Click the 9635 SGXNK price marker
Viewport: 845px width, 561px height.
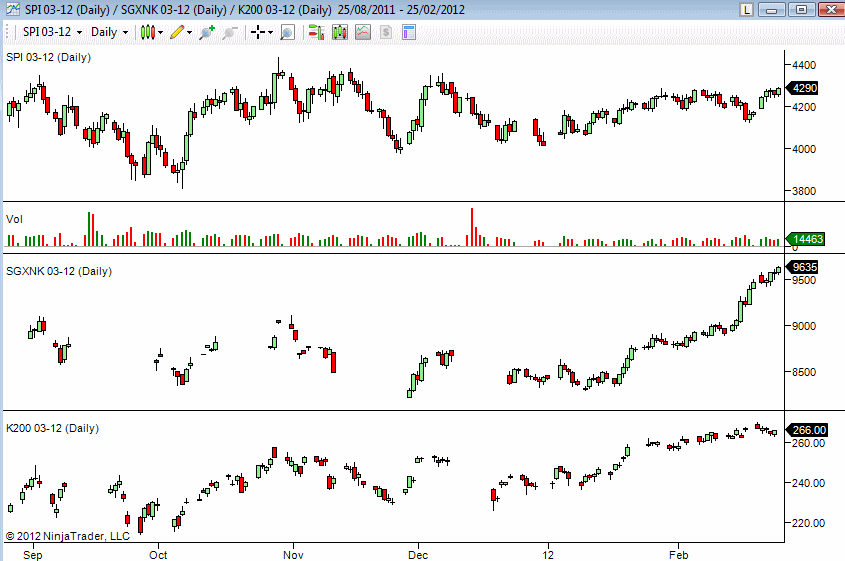tap(803, 267)
